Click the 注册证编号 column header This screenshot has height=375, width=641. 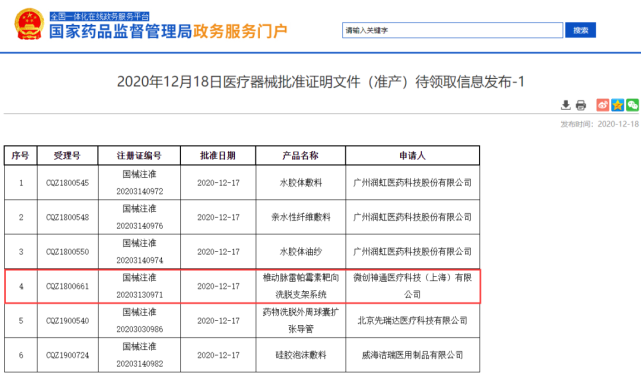[139, 155]
